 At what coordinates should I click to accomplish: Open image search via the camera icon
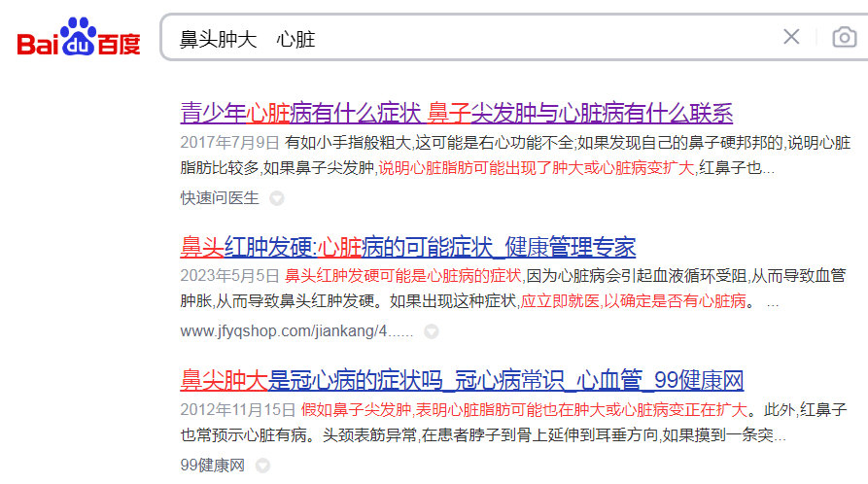[844, 38]
